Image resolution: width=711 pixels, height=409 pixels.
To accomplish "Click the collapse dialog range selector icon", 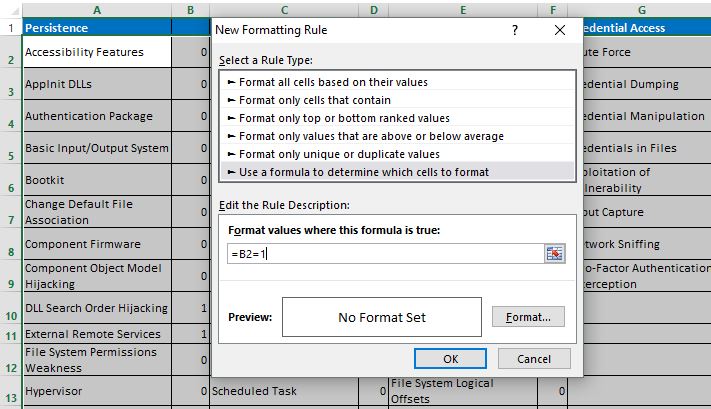I will coord(555,254).
